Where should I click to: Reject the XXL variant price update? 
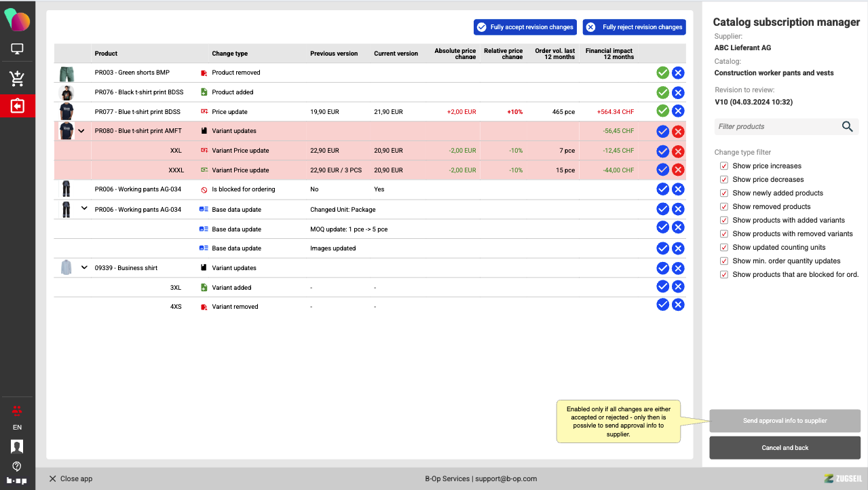(678, 151)
